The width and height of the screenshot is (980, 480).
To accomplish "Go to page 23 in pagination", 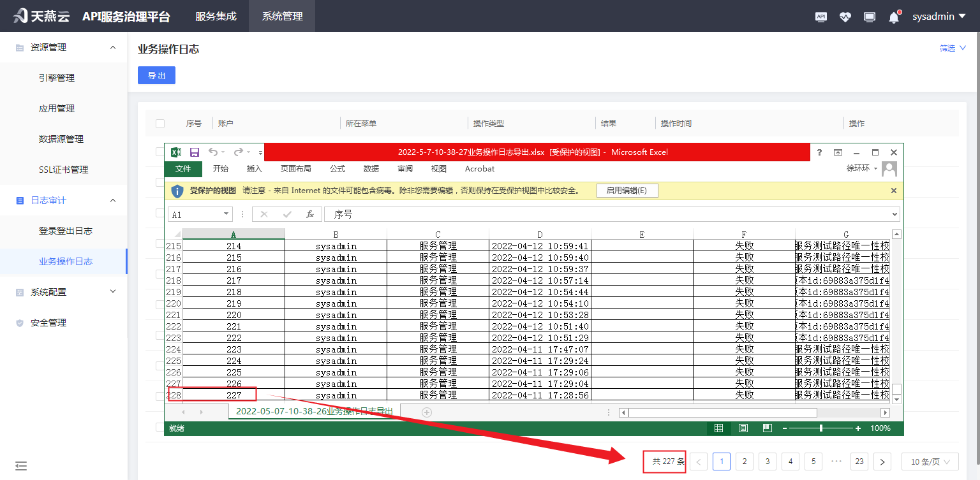I will click(859, 461).
